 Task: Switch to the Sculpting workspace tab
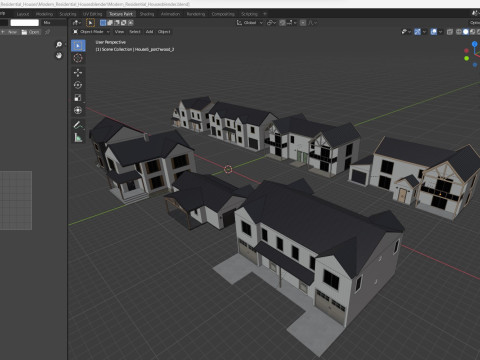(x=68, y=14)
